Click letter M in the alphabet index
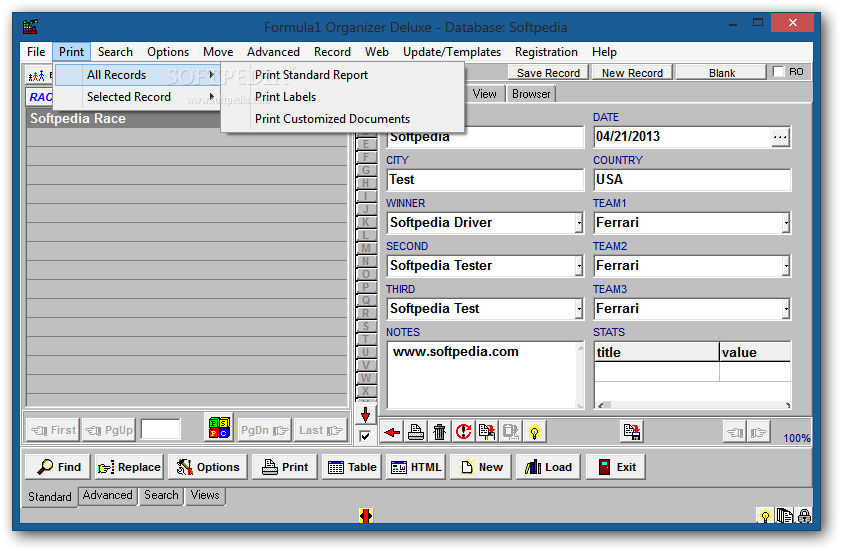841x551 pixels. pos(366,248)
